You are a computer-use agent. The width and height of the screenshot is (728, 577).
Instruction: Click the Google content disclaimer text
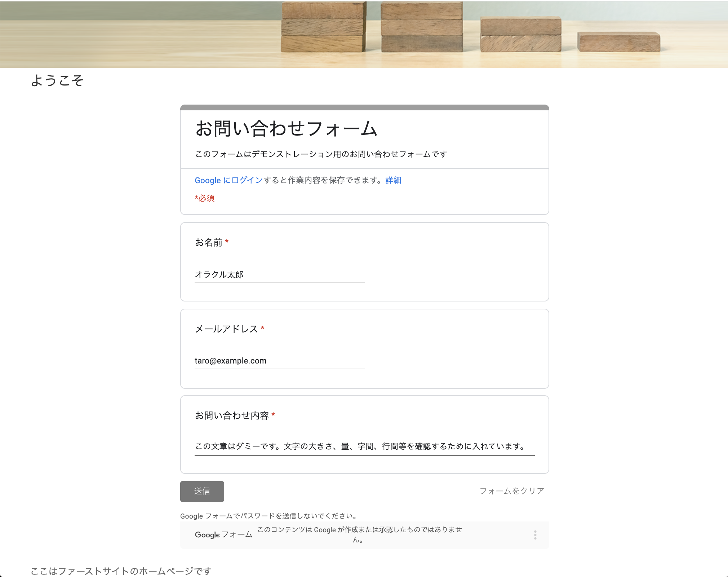(x=359, y=534)
